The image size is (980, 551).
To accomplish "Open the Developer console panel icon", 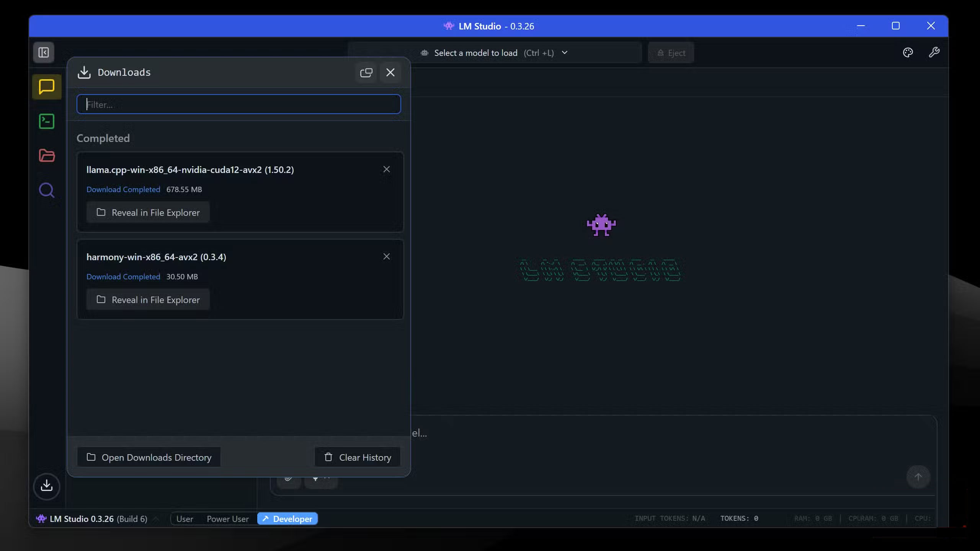I will click(46, 121).
